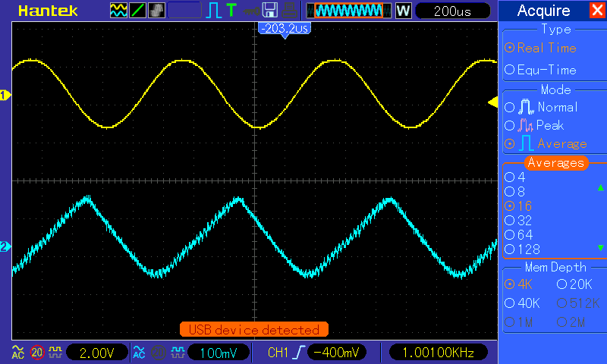The width and height of the screenshot is (607, 364).
Task: Select 1M memory depth
Action: pos(519,322)
